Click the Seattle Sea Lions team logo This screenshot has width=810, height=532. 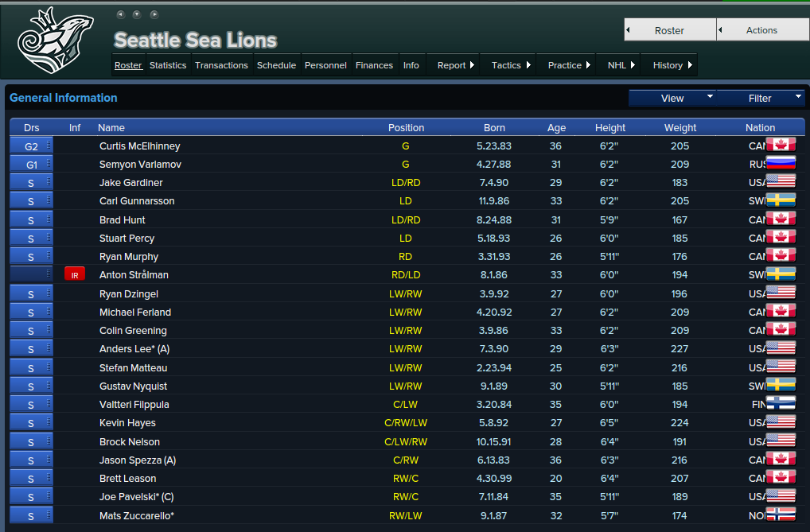point(55,41)
